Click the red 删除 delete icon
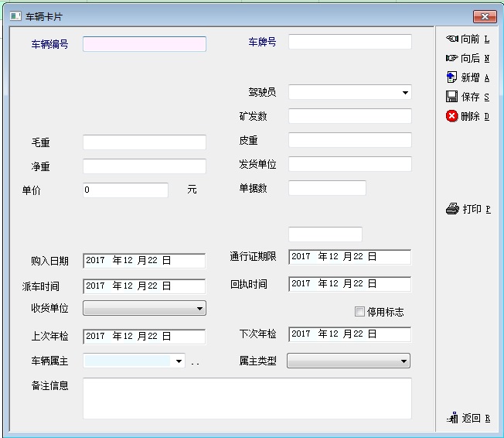This screenshot has height=438, width=504. point(452,116)
